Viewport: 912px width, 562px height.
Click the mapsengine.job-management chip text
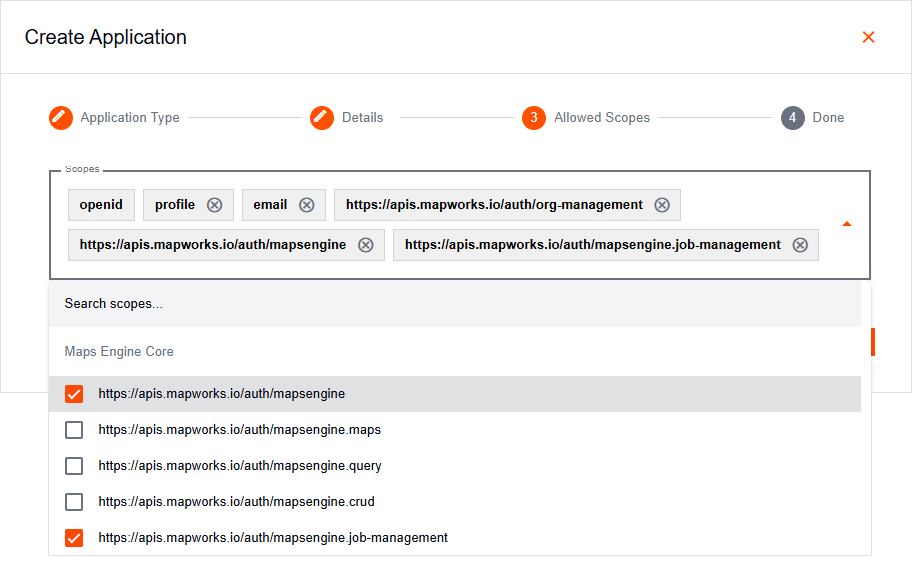coord(593,245)
